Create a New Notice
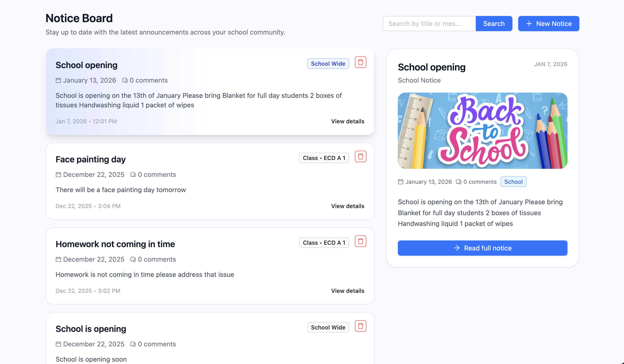The height and width of the screenshot is (364, 624). [548, 24]
